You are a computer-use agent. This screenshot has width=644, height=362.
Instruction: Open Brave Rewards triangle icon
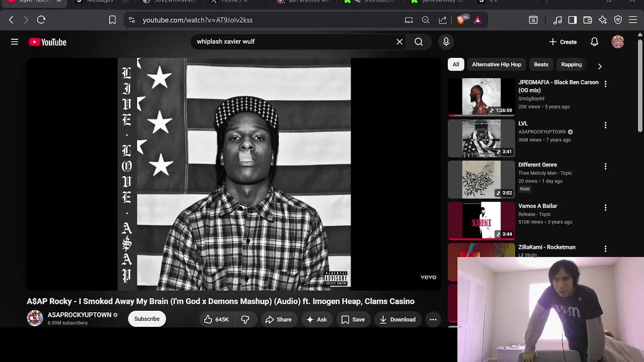(478, 20)
